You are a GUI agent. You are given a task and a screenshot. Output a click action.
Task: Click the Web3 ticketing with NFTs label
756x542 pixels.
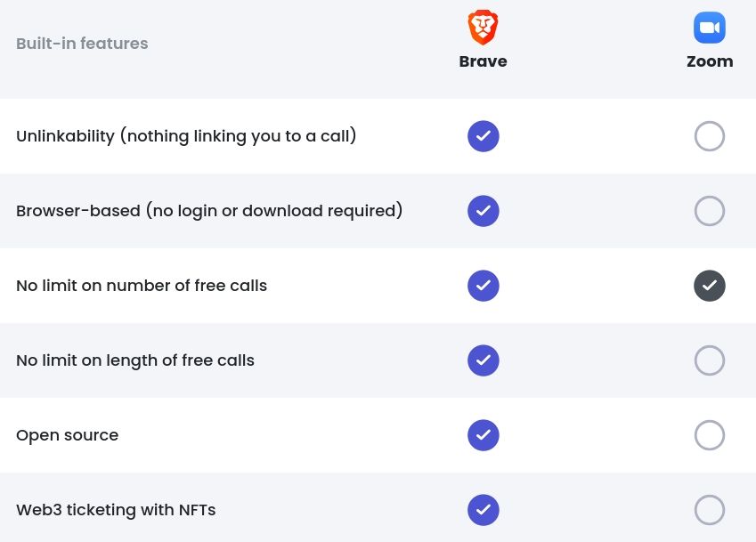[116, 510]
